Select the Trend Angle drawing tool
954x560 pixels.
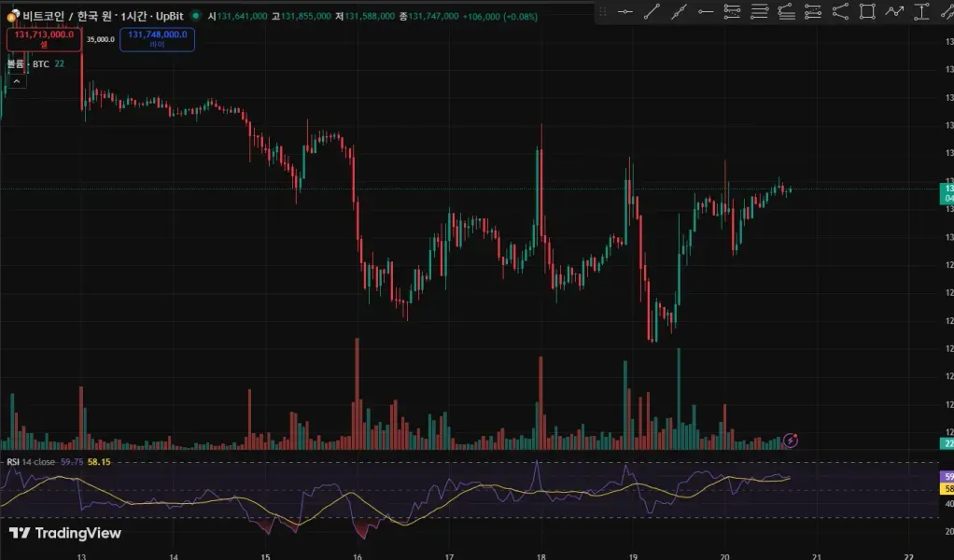point(840,11)
